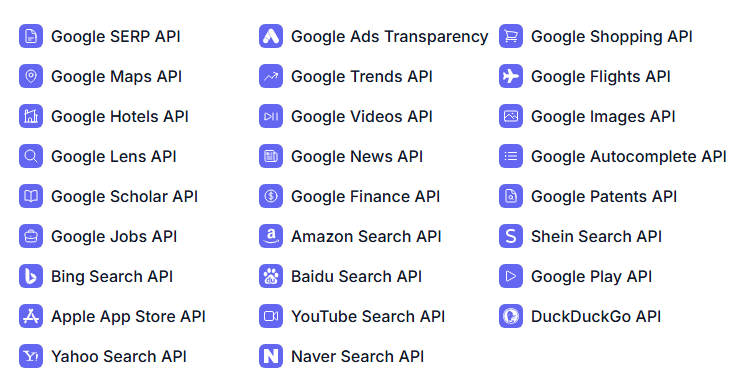Viewport: 746px width, 384px height.
Task: Click the Google Maps pin icon
Action: point(31,76)
